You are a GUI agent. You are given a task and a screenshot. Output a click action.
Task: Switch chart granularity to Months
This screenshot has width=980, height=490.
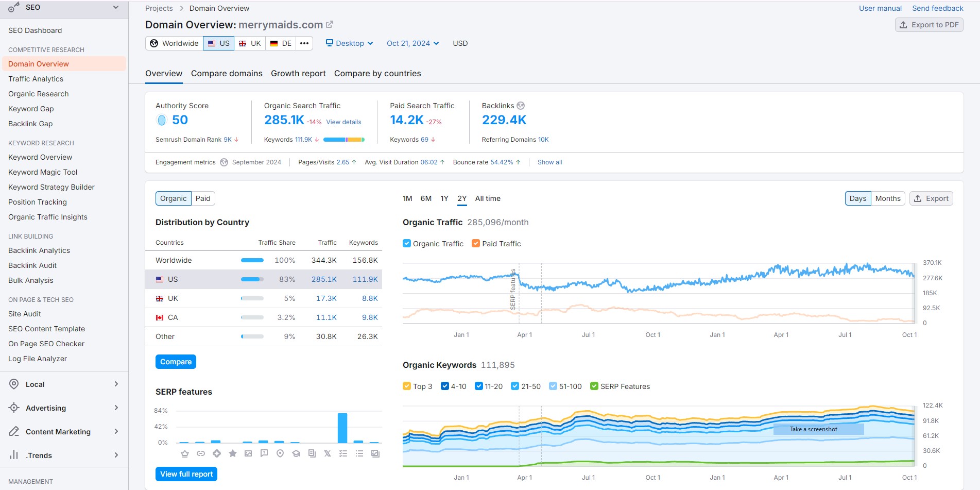tap(888, 198)
